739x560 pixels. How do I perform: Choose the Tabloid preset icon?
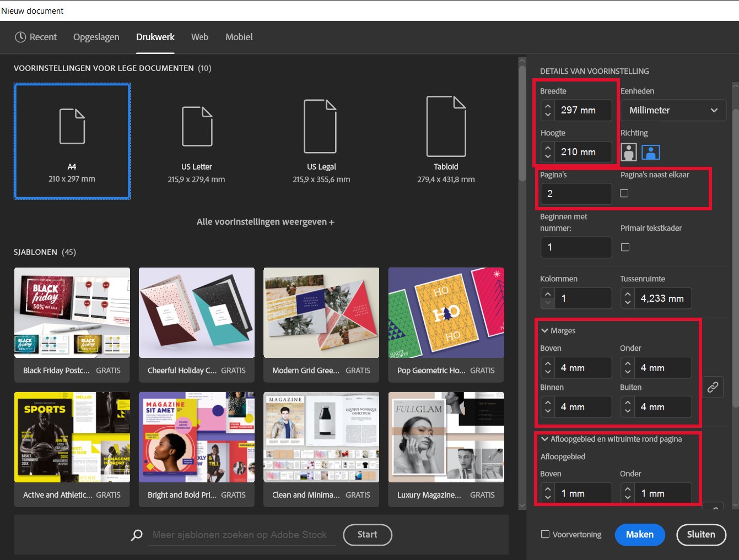click(446, 127)
